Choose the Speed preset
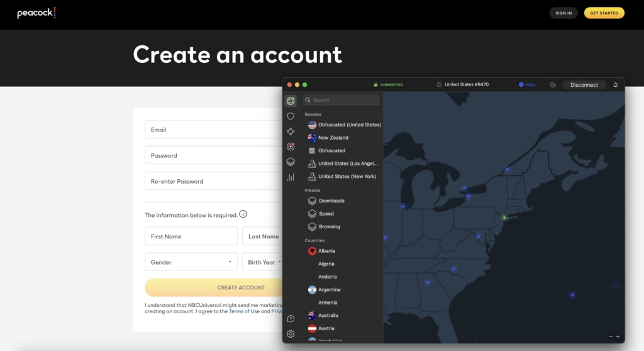This screenshot has width=644, height=351. click(x=321, y=214)
